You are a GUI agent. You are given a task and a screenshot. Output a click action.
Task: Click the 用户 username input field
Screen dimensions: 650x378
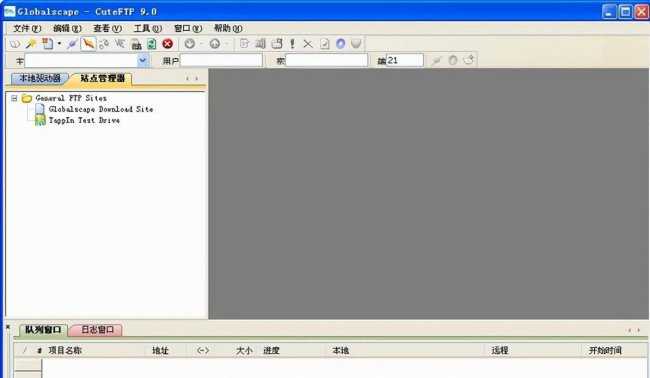point(221,61)
